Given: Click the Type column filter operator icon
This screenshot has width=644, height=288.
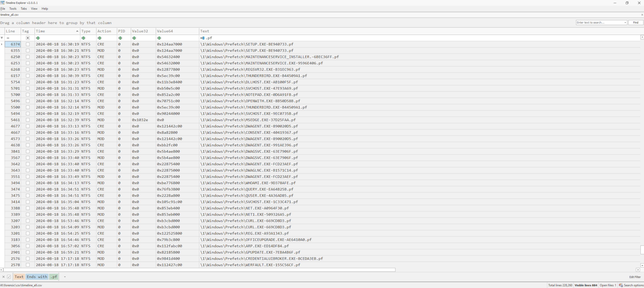Looking at the screenshot, I should pos(83,38).
